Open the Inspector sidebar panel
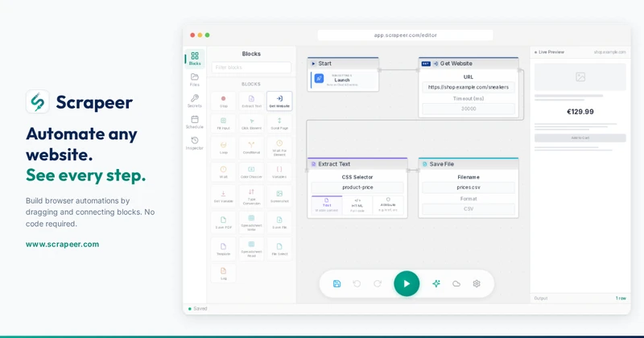Image resolution: width=644 pixels, height=338 pixels. tap(195, 143)
